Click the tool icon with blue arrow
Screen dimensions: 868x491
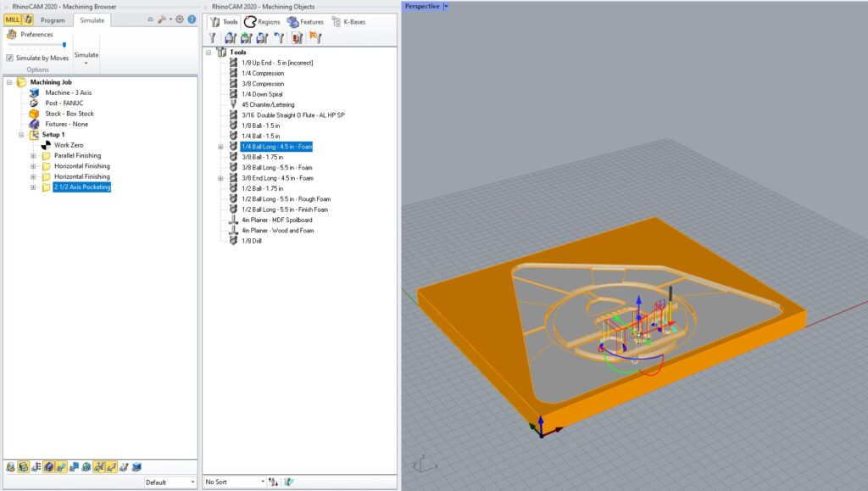coord(279,38)
